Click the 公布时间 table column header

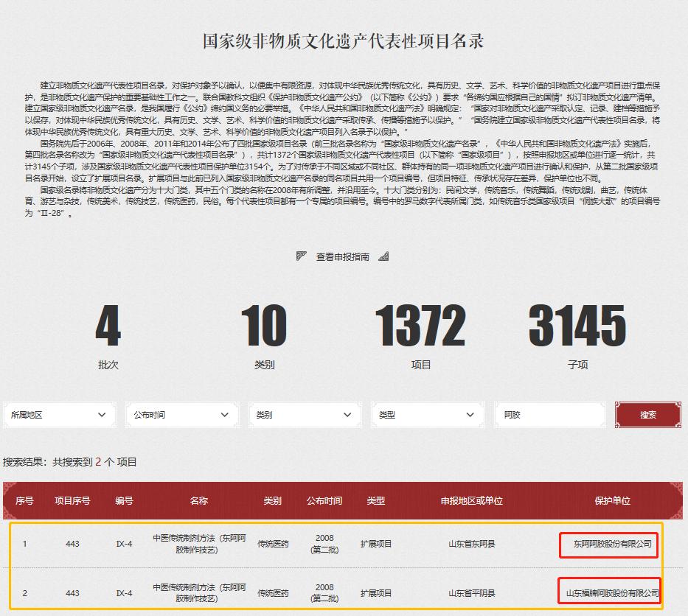[324, 500]
